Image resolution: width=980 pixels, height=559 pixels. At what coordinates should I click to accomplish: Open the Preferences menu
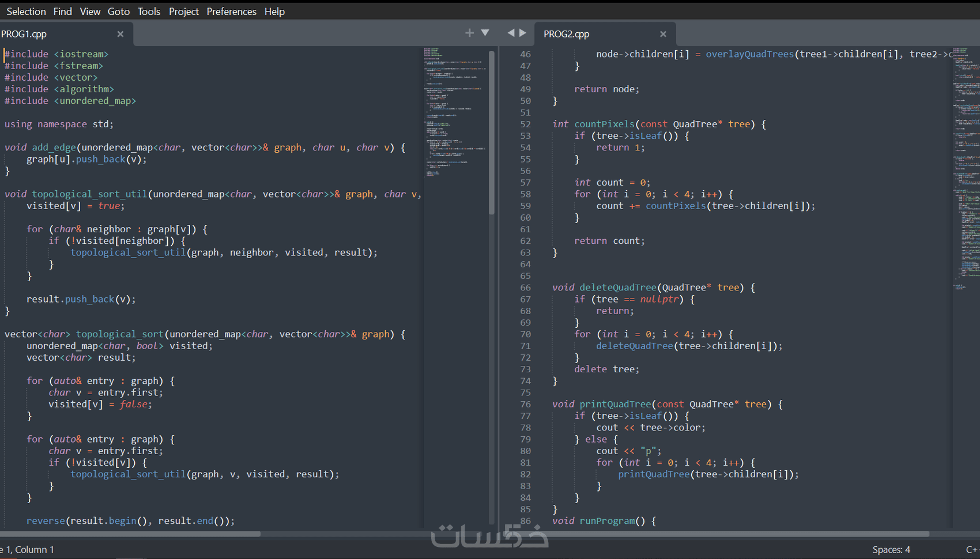(x=231, y=11)
